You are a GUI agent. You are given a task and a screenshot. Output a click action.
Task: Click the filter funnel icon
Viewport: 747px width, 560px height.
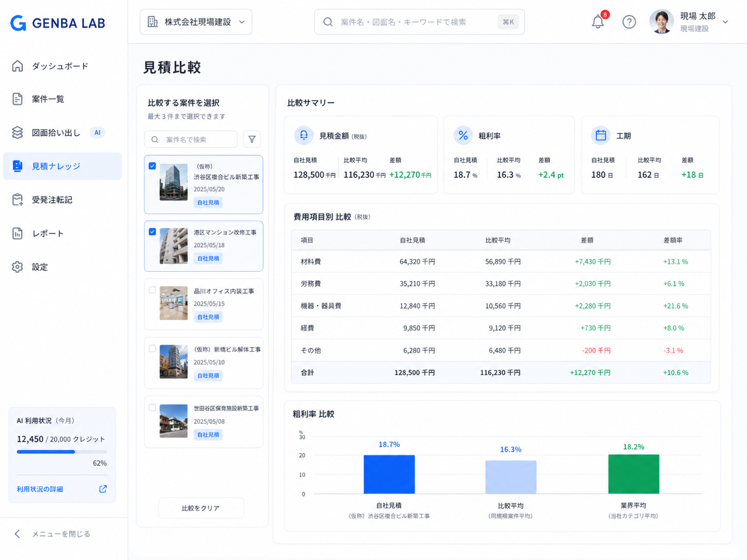(x=252, y=139)
